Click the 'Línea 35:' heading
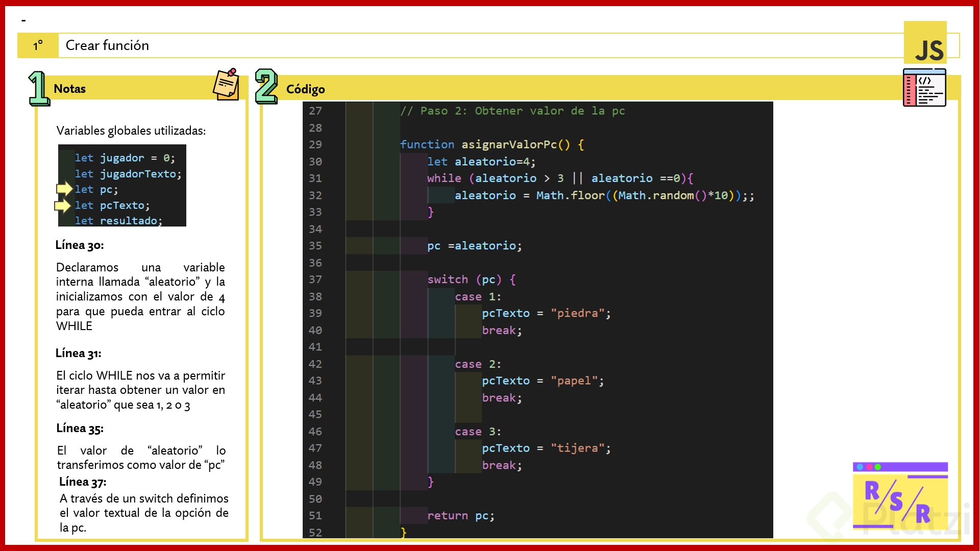Image resolution: width=980 pixels, height=551 pixels. 80,429
